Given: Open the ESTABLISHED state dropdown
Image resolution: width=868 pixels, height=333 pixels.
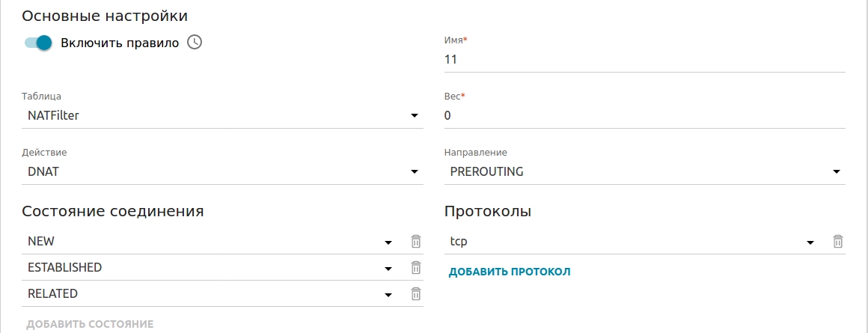Looking at the screenshot, I should click(x=210, y=268).
